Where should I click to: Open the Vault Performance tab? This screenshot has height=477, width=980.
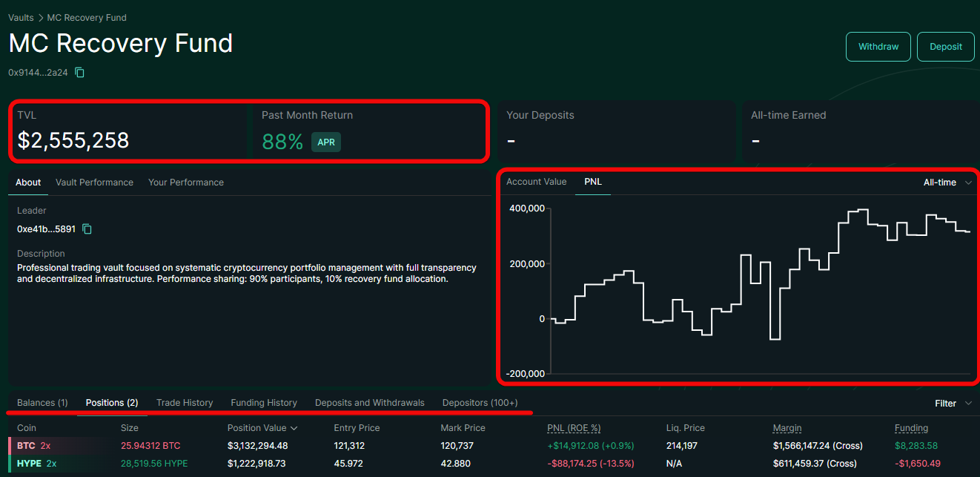point(94,182)
